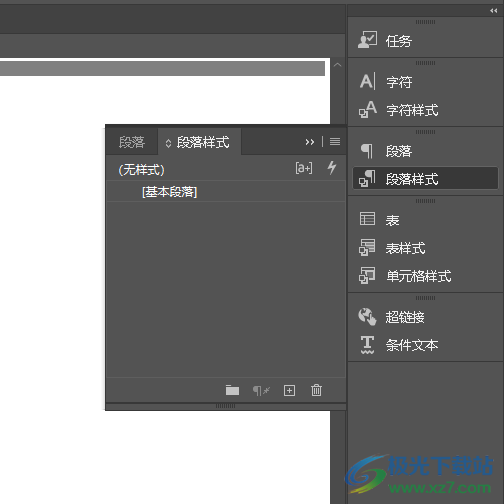
Task: Open the 字符 panel icon
Action: pyautogui.click(x=367, y=81)
